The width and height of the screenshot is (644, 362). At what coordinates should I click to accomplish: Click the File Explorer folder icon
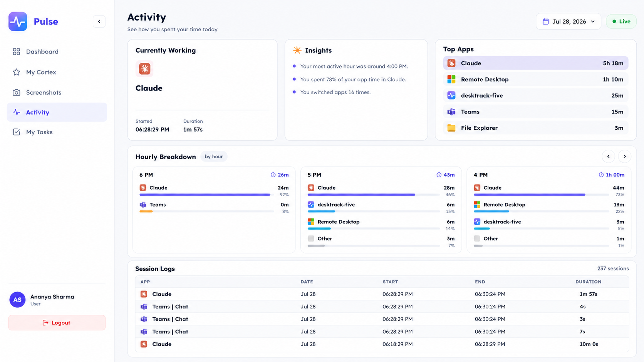coord(451,128)
